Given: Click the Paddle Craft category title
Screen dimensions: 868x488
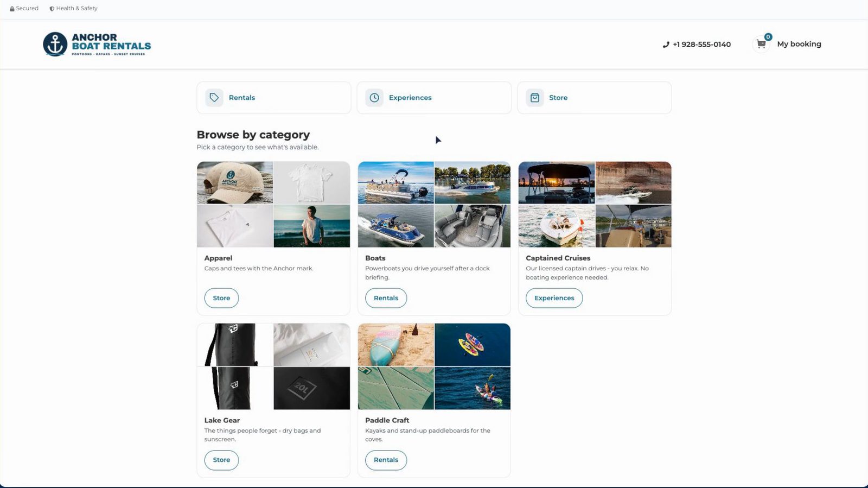Looking at the screenshot, I should point(387,420).
